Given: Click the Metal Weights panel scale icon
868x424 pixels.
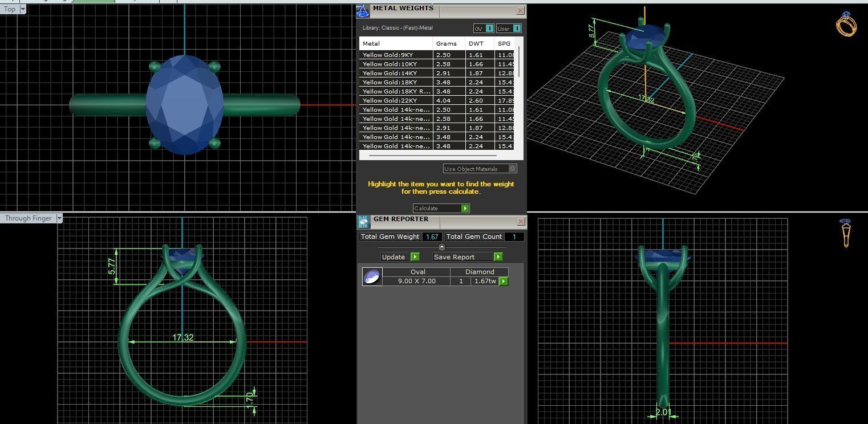Looking at the screenshot, I should [363, 11].
